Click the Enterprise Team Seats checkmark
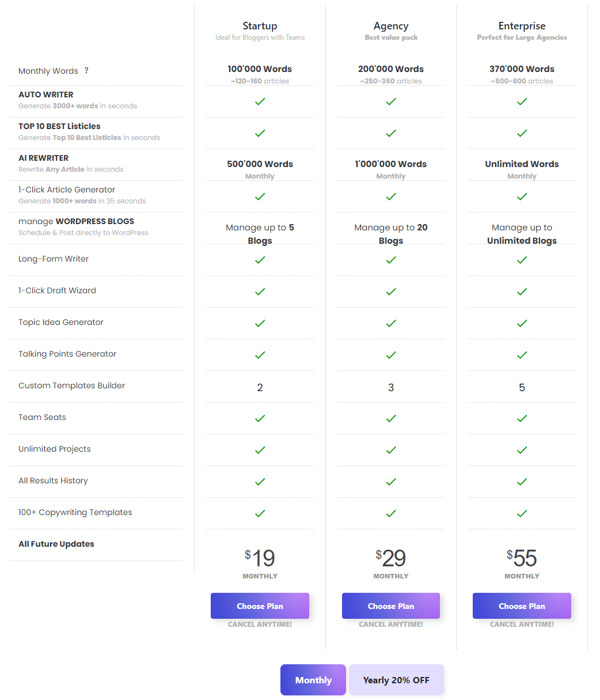The image size is (600, 700). pyautogui.click(x=522, y=418)
